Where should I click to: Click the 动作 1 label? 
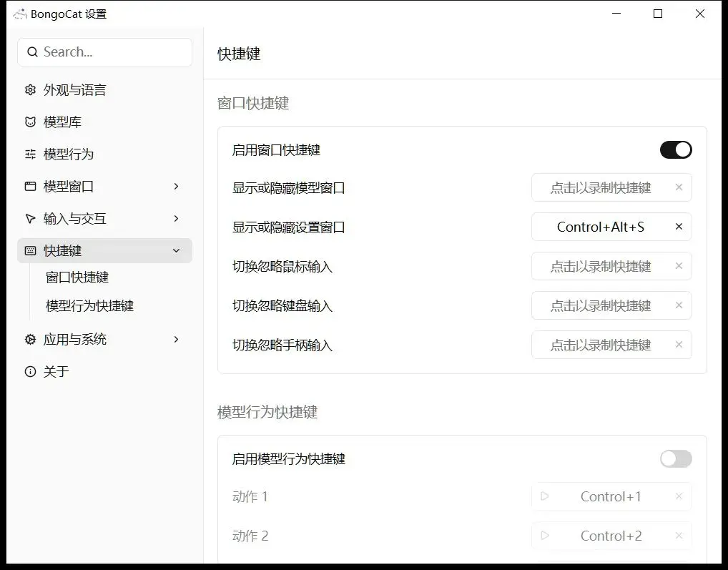pyautogui.click(x=250, y=496)
